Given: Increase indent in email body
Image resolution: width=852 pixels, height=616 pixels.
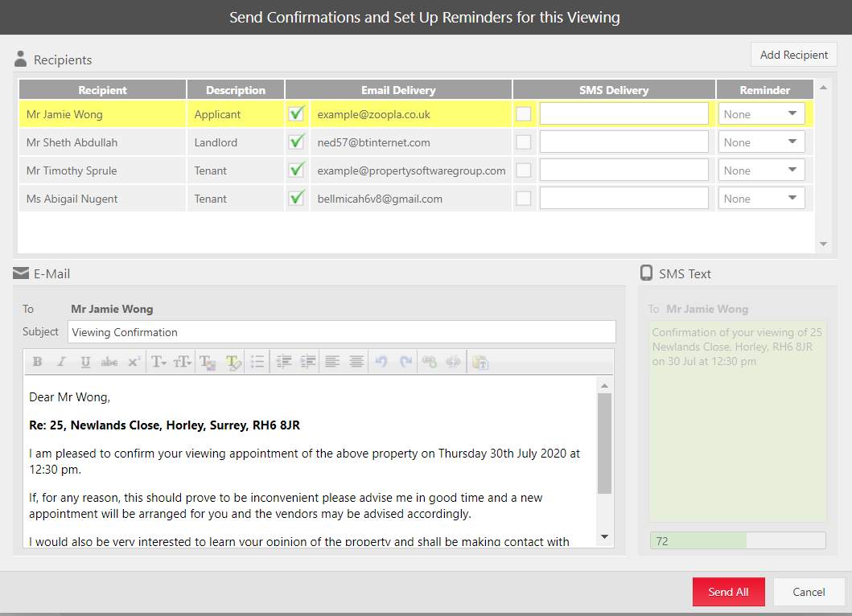Looking at the screenshot, I should [x=308, y=362].
